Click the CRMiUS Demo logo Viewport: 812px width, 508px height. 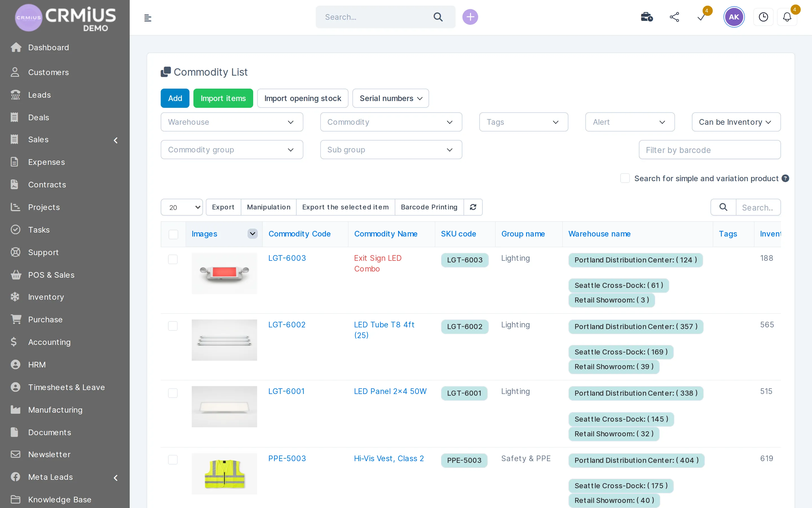click(x=65, y=17)
